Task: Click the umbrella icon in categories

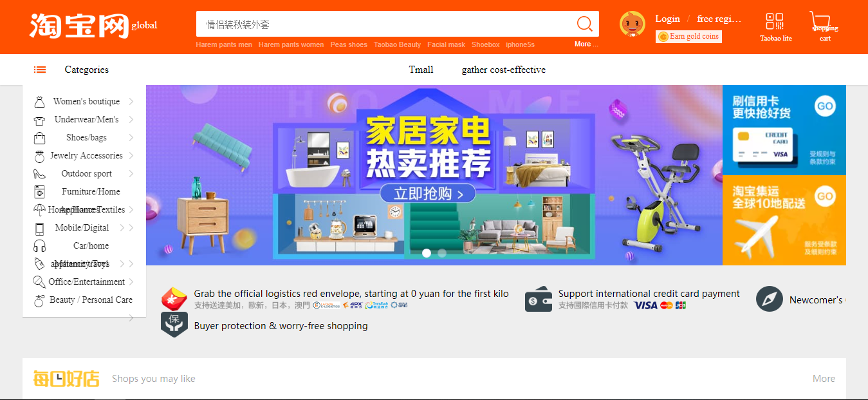Action: pyautogui.click(x=39, y=210)
